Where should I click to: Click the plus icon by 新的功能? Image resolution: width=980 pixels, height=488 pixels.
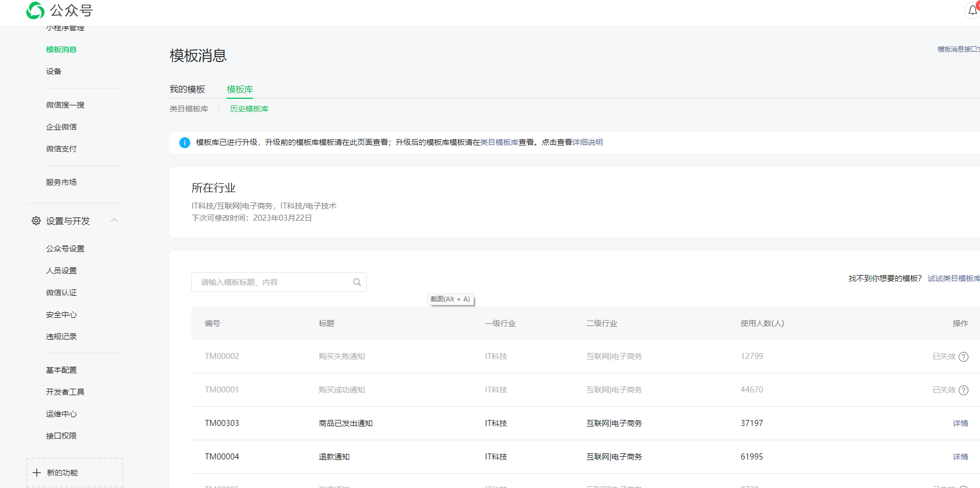(x=37, y=473)
